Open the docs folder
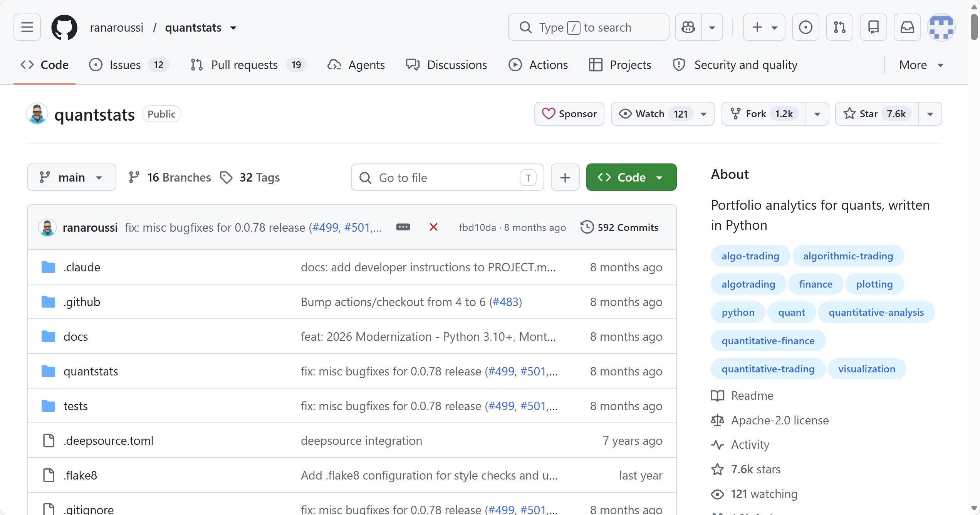 pyautogui.click(x=76, y=337)
